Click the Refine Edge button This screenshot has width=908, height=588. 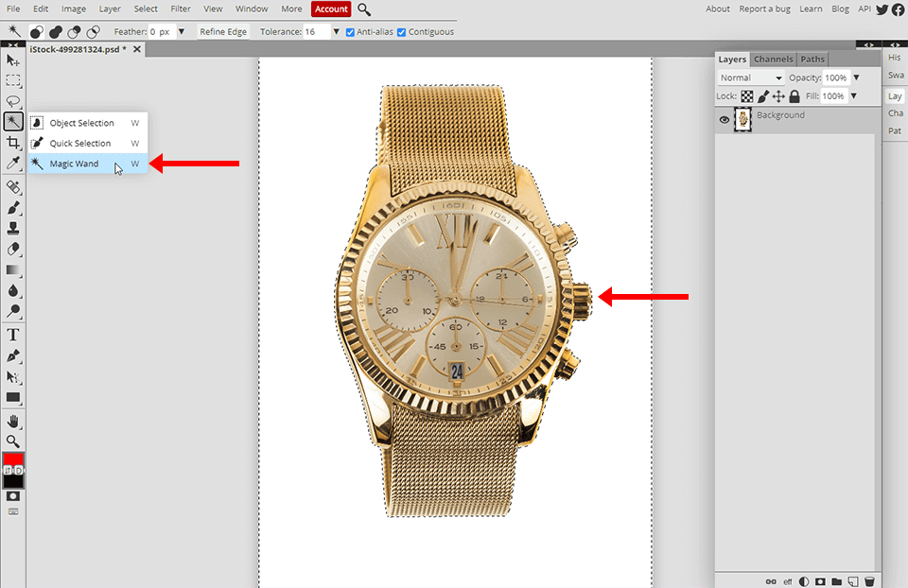pyautogui.click(x=223, y=31)
